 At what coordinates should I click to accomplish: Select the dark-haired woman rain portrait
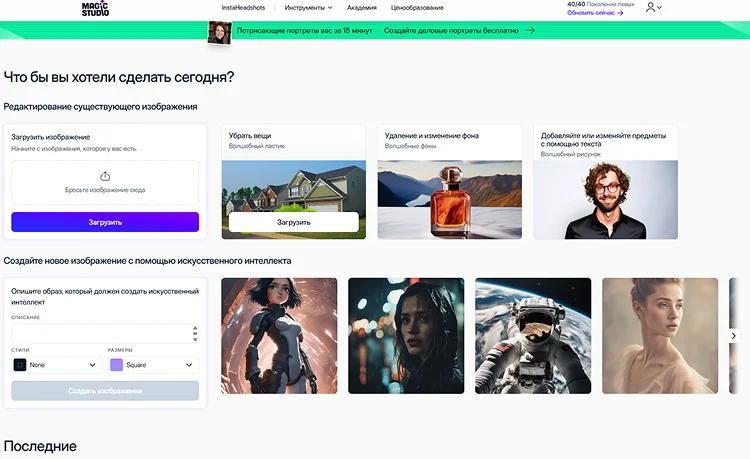click(x=406, y=336)
